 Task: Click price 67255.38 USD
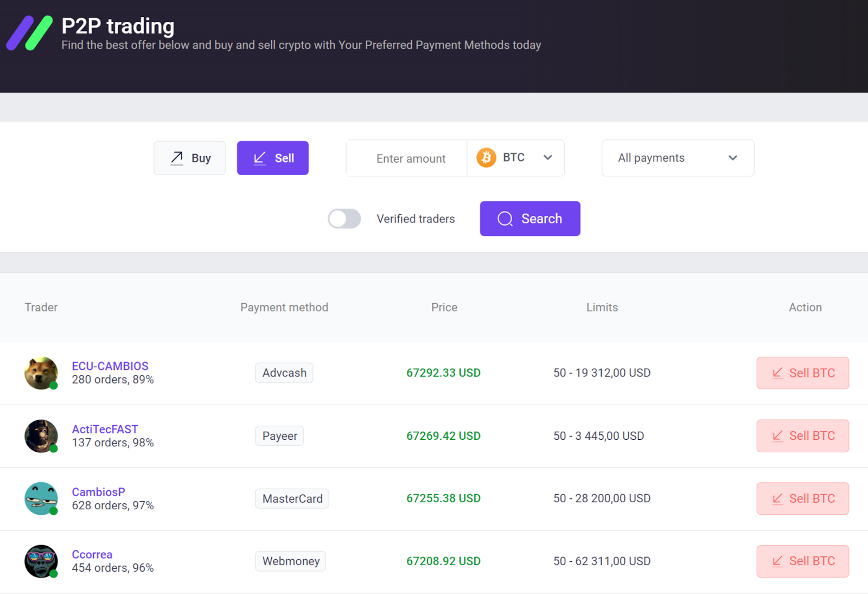point(444,498)
